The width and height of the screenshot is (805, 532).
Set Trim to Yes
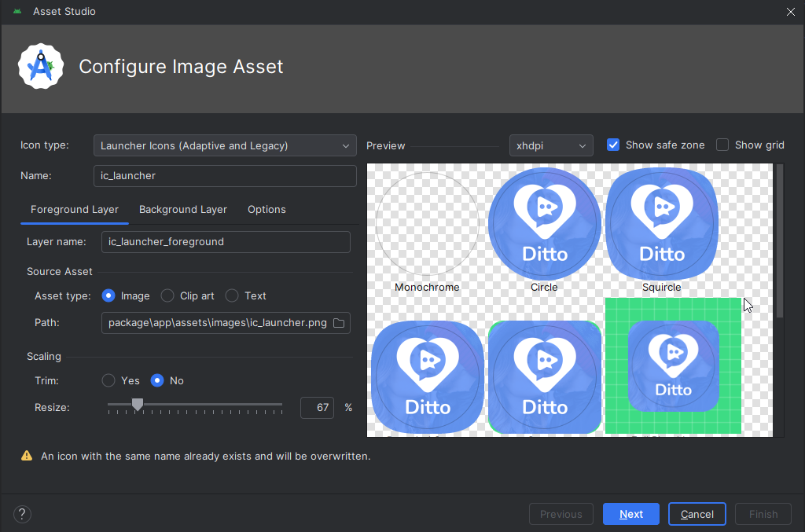108,381
